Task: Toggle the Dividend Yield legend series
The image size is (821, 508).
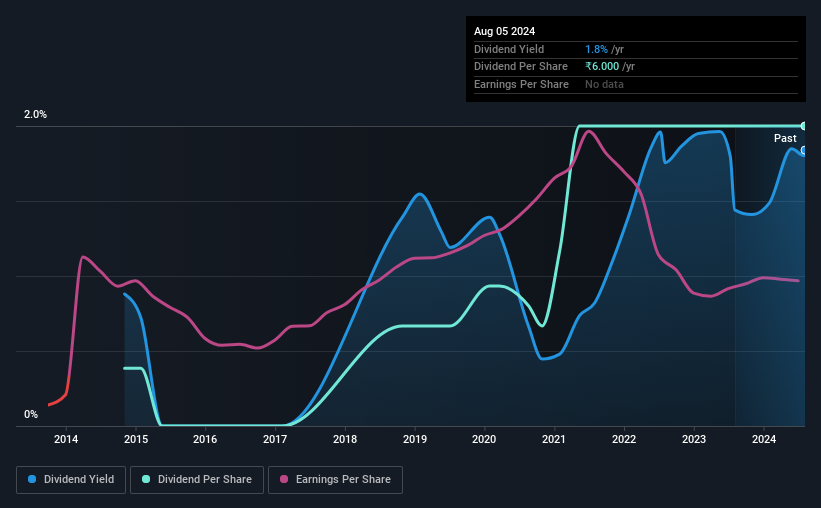Action: [x=71, y=480]
